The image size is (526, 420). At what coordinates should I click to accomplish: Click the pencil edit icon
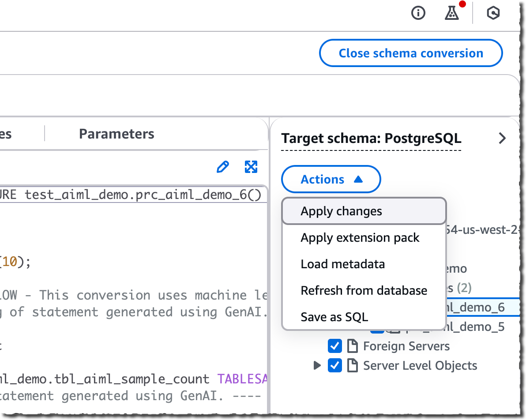223,167
